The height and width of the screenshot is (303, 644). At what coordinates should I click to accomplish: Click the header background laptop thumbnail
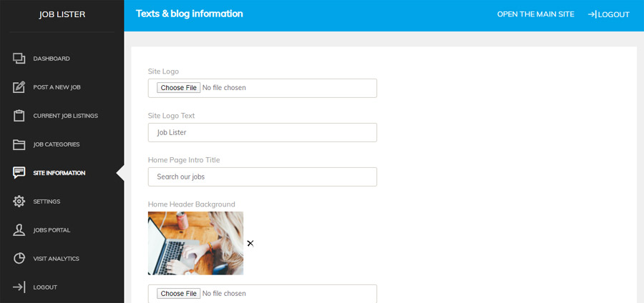coord(195,243)
